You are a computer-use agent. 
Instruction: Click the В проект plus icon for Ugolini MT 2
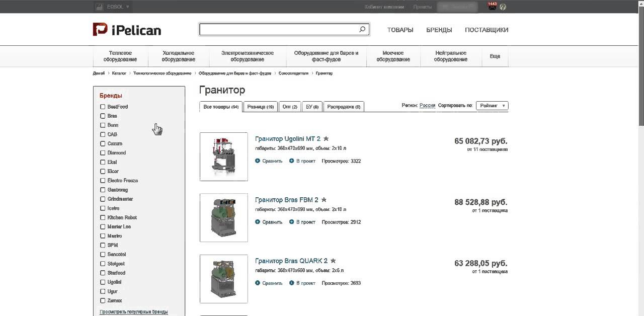pos(291,161)
